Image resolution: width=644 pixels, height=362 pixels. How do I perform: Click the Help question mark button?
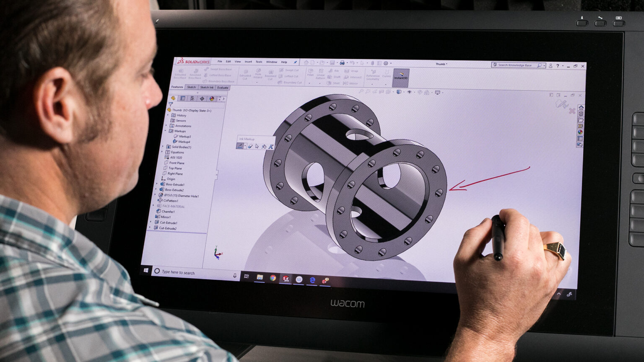558,66
